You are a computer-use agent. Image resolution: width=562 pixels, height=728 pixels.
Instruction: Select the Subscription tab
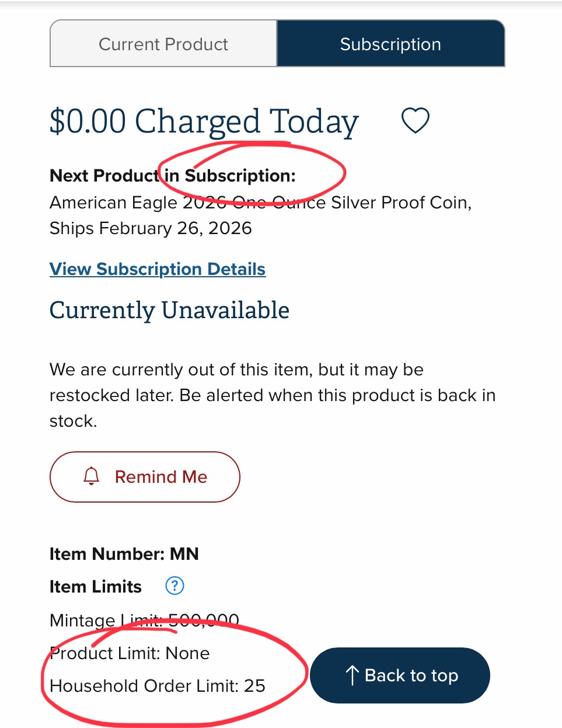tap(390, 44)
